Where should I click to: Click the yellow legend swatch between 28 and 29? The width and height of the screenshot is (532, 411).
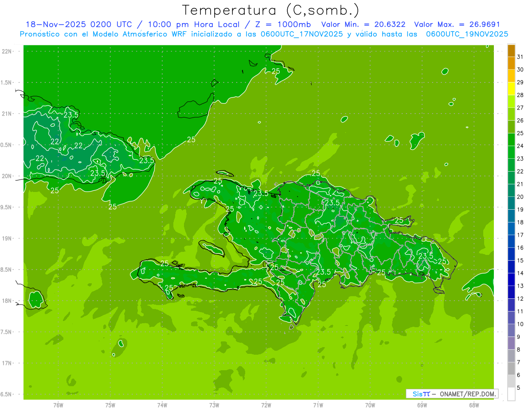(511, 89)
